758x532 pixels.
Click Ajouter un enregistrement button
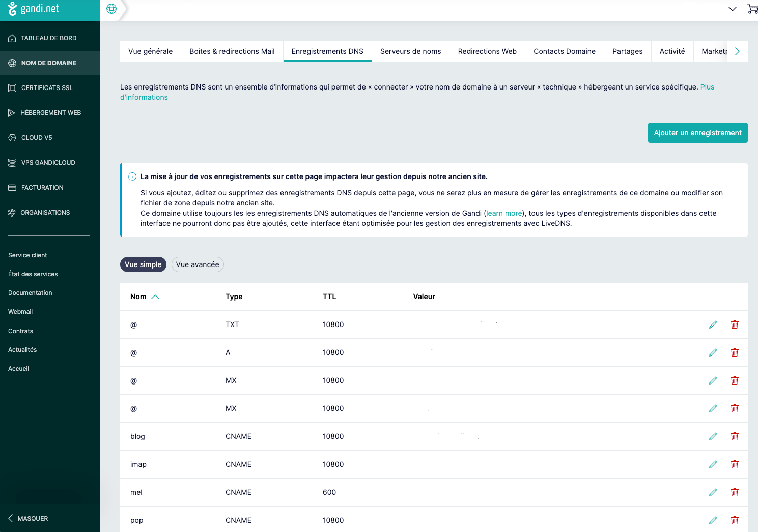point(697,133)
